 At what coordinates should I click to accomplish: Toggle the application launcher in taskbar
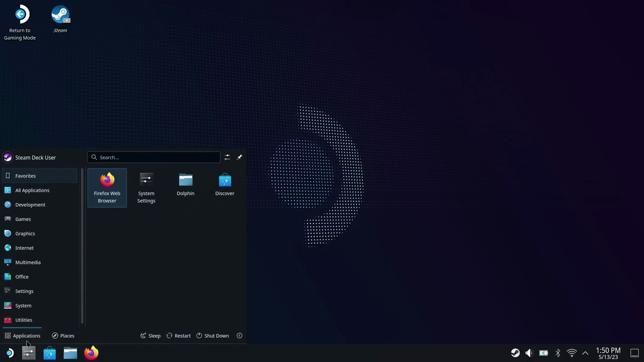click(x=9, y=353)
